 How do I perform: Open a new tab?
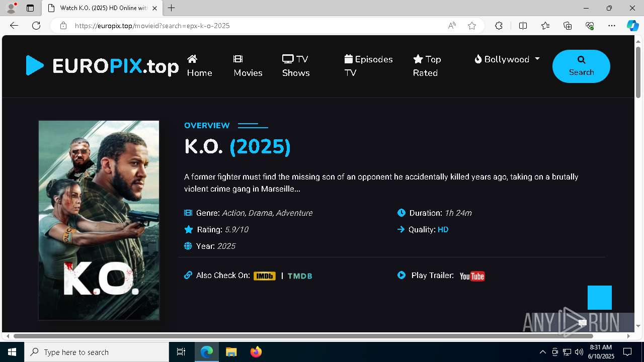tap(172, 8)
